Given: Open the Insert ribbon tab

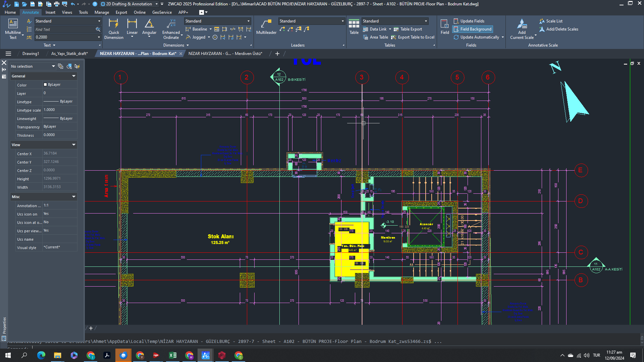Looking at the screenshot, I should [50, 12].
